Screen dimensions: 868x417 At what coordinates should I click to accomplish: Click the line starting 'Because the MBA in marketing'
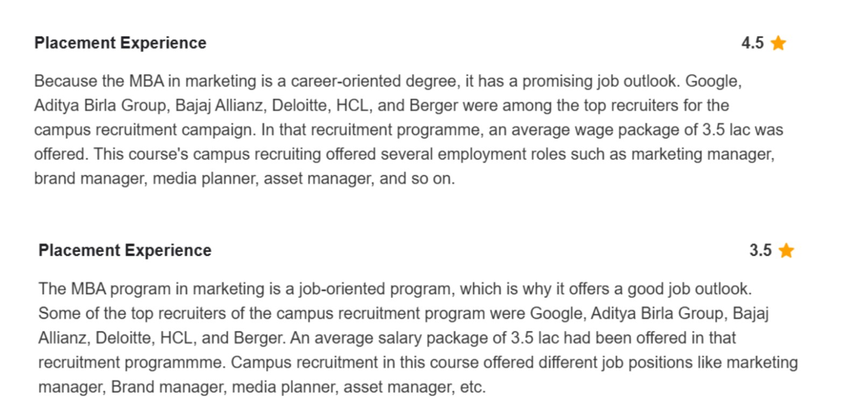pos(388,81)
